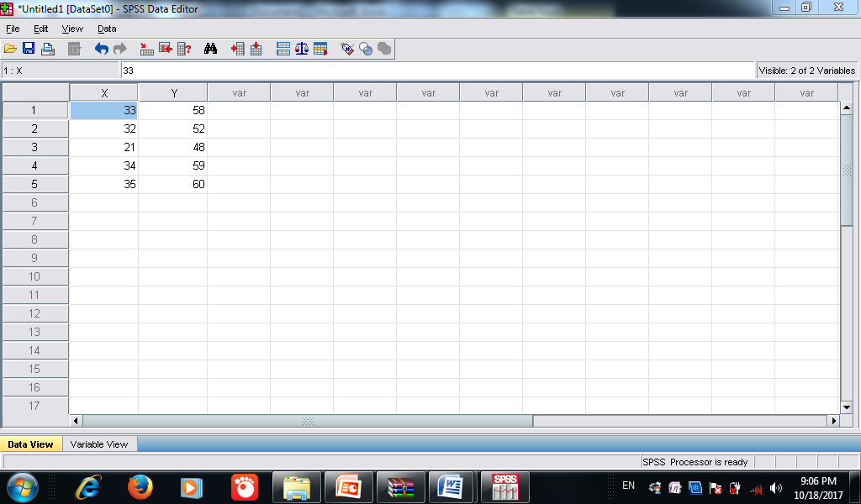The image size is (861, 504).
Task: Click the cell editor field showing 33
Action: pos(437,71)
